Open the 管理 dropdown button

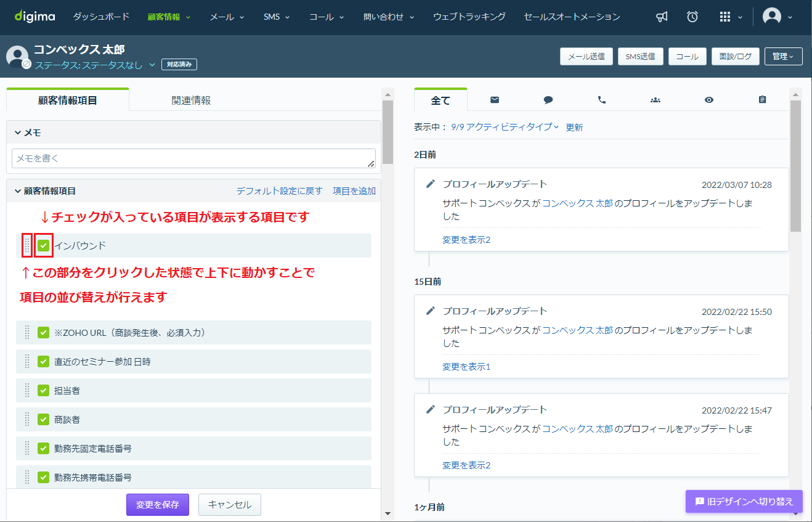pos(783,56)
